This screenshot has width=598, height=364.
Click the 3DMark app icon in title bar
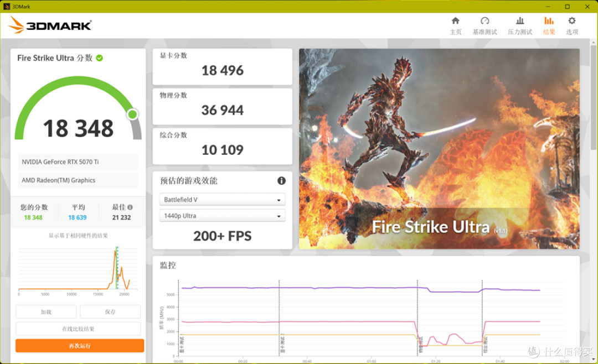[x=6, y=7]
